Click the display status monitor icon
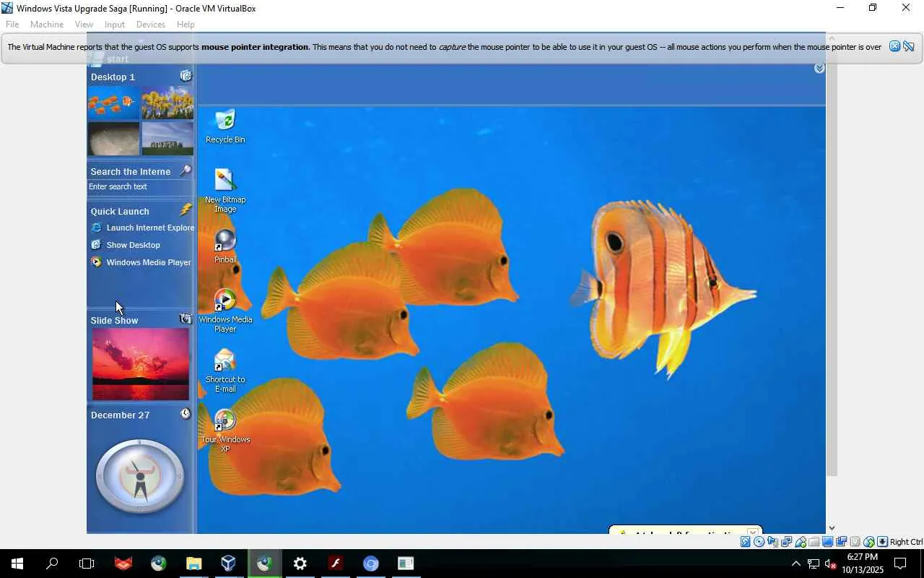This screenshot has height=578, width=924. click(828, 542)
